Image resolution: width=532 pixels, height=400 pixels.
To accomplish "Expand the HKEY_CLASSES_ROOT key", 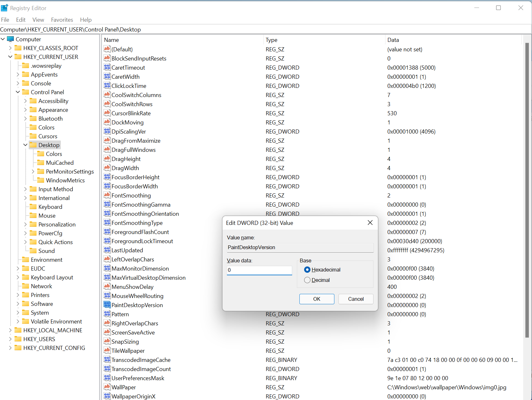I will click(10, 48).
